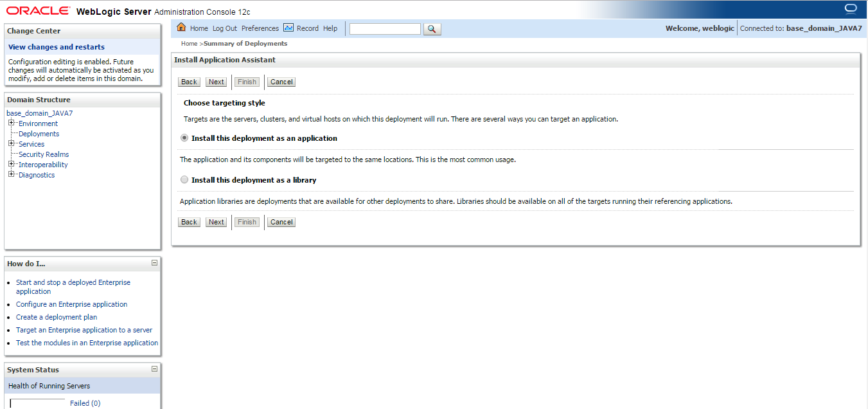Screen dimensions: 868x409
Task: Click the Welcome, weblogic text
Action: 700,28
